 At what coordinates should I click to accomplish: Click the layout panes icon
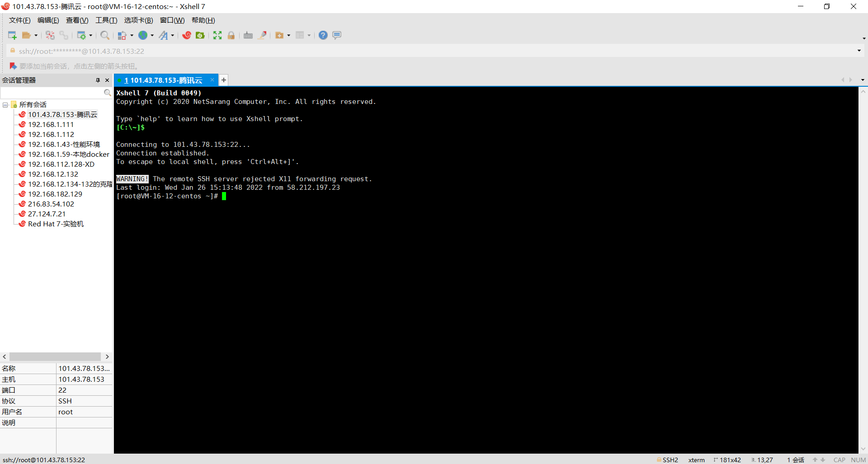pyautogui.click(x=300, y=35)
